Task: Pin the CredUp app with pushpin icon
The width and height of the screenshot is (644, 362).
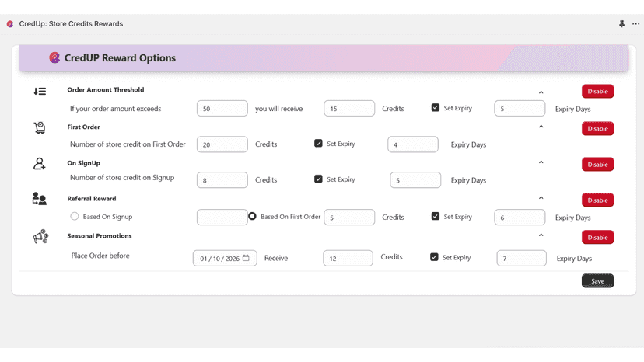Action: tap(621, 24)
